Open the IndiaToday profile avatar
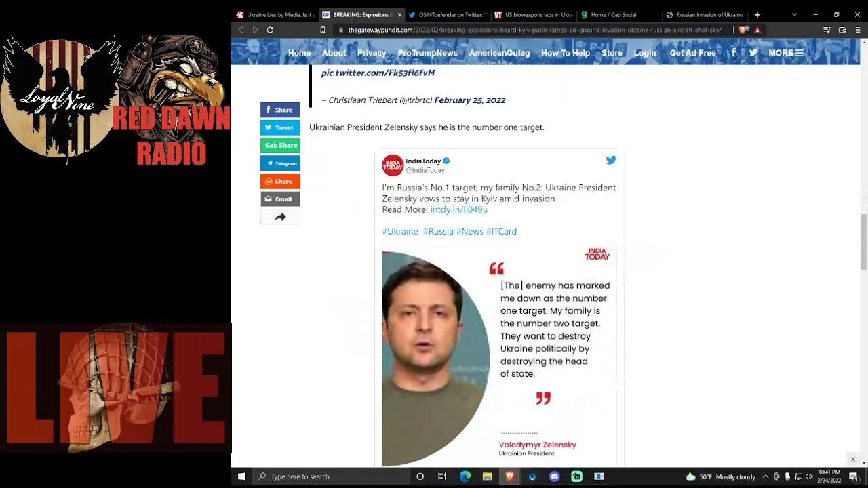Viewport: 868px width, 488px height. (393, 165)
